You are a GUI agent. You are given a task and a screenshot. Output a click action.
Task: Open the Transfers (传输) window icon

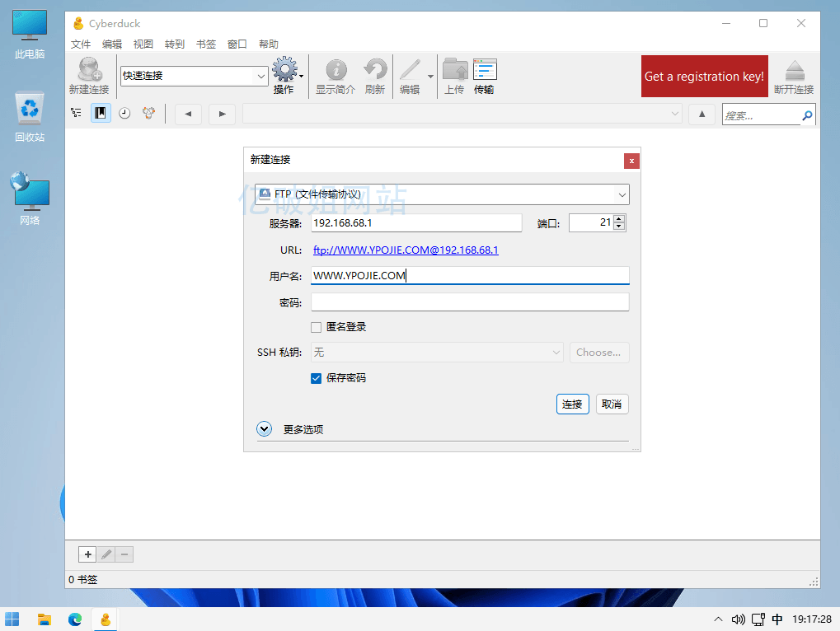click(484, 71)
